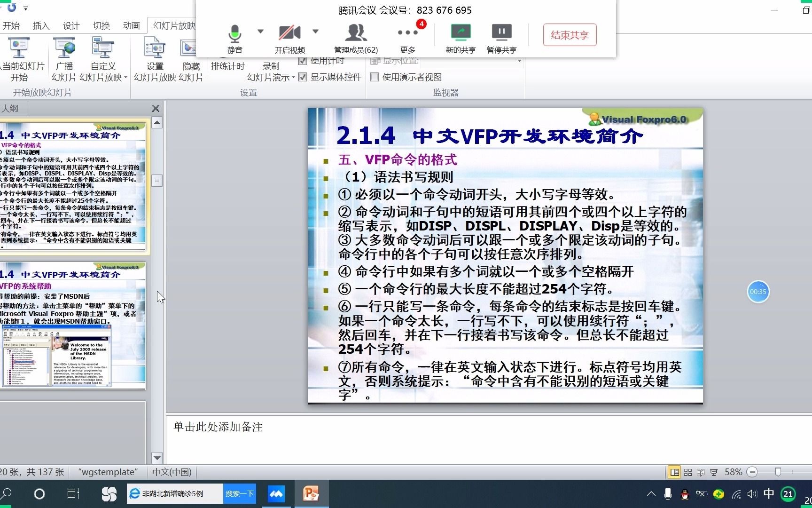Start slideshow from current slide (当前幻灯片开始)

pos(21,60)
